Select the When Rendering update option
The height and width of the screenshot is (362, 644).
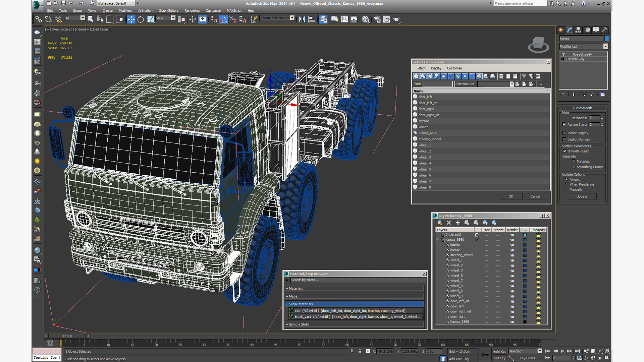pos(566,184)
